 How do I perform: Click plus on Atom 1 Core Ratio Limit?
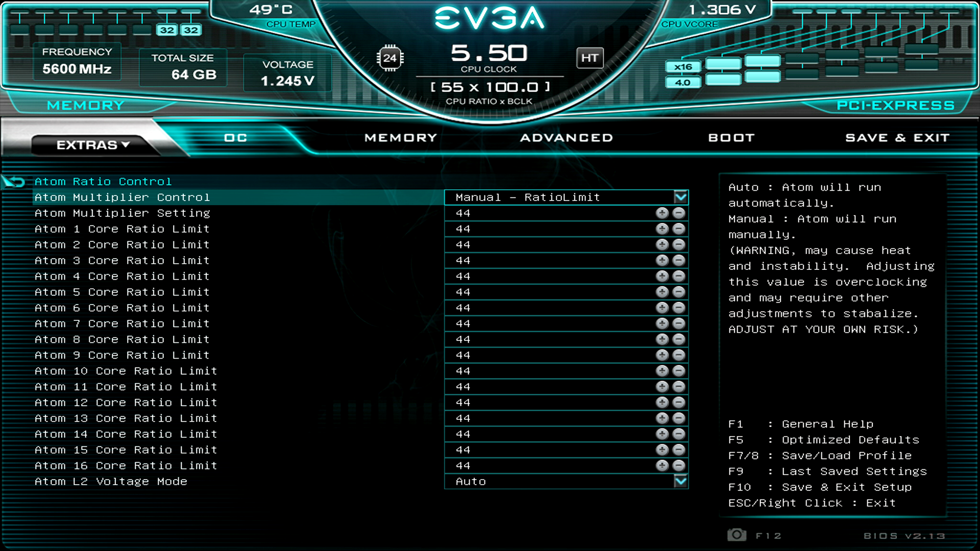click(x=662, y=229)
